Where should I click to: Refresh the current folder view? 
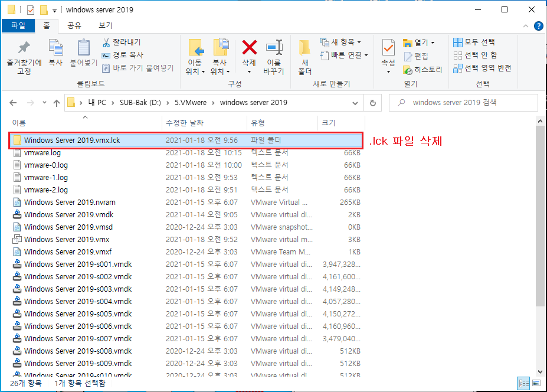tap(372, 103)
